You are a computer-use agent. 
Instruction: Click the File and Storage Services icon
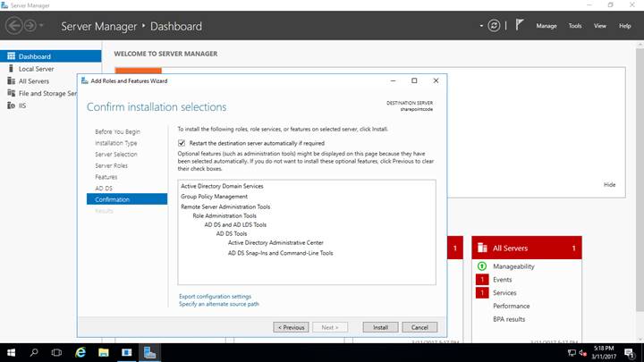(x=11, y=93)
